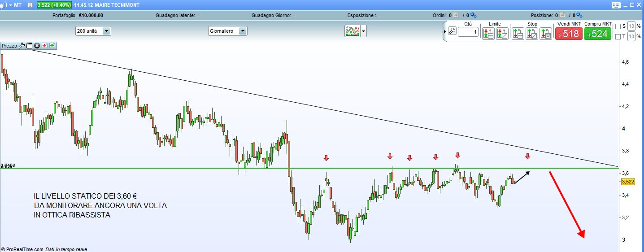
Task: Edit the T percentage field
Action: tap(631, 37)
